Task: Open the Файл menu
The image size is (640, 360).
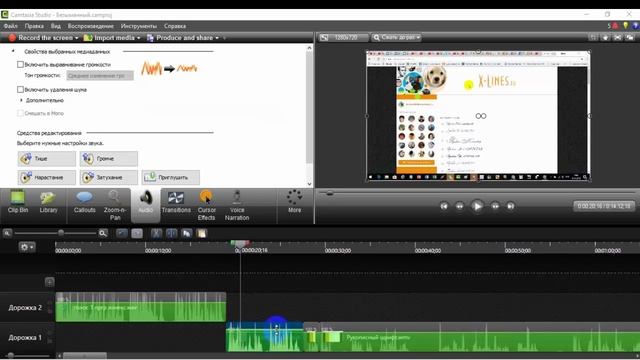Action: pyautogui.click(x=11, y=26)
